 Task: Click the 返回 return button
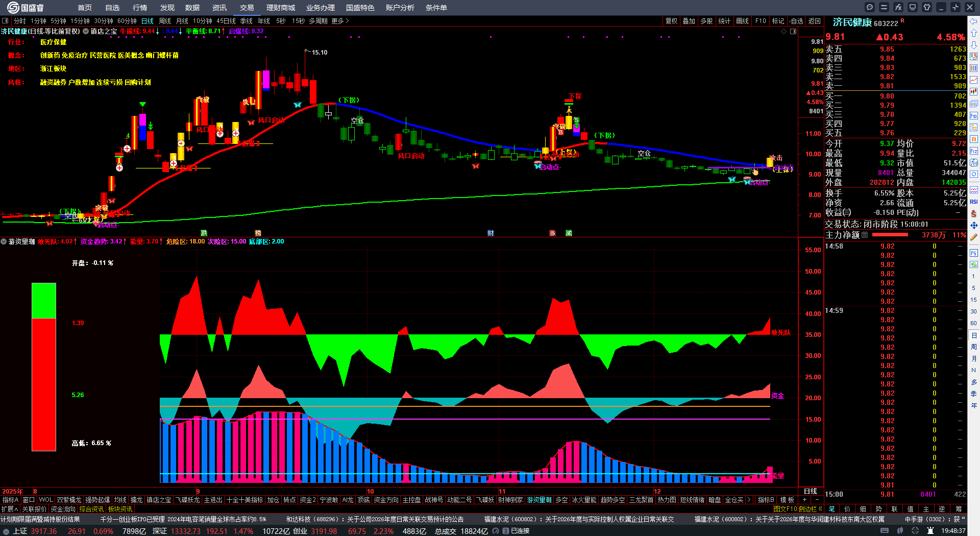[815, 21]
